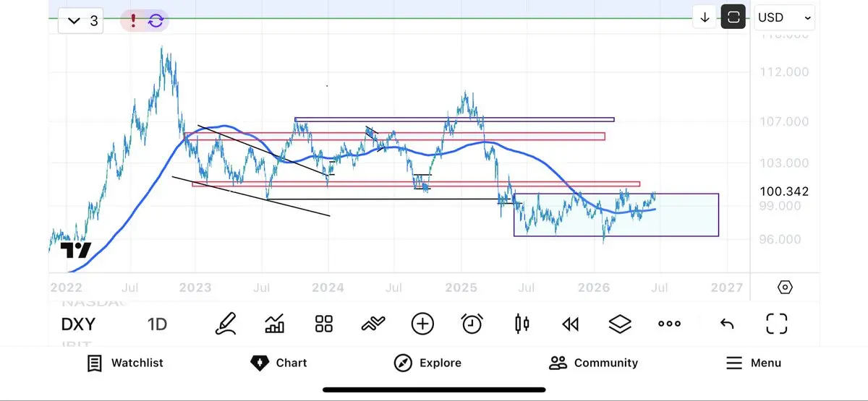Open the drawing tools pencil icon
Viewport: 868px width, 401px height.
point(226,323)
